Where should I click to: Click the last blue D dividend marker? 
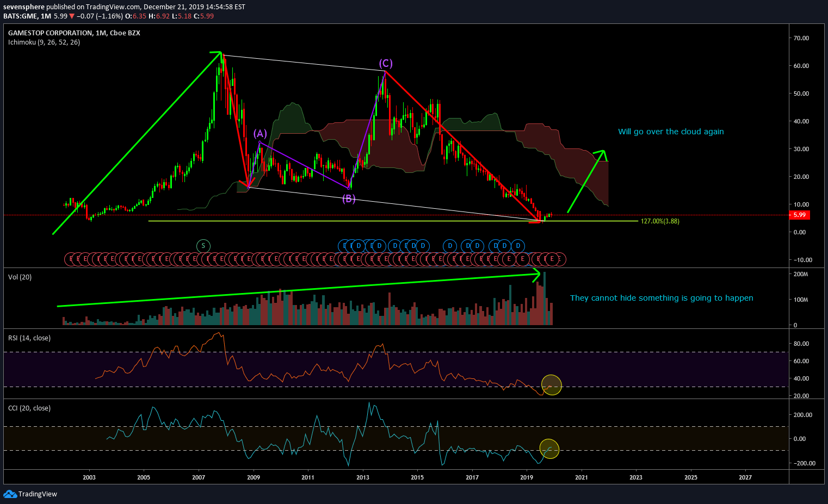point(518,246)
